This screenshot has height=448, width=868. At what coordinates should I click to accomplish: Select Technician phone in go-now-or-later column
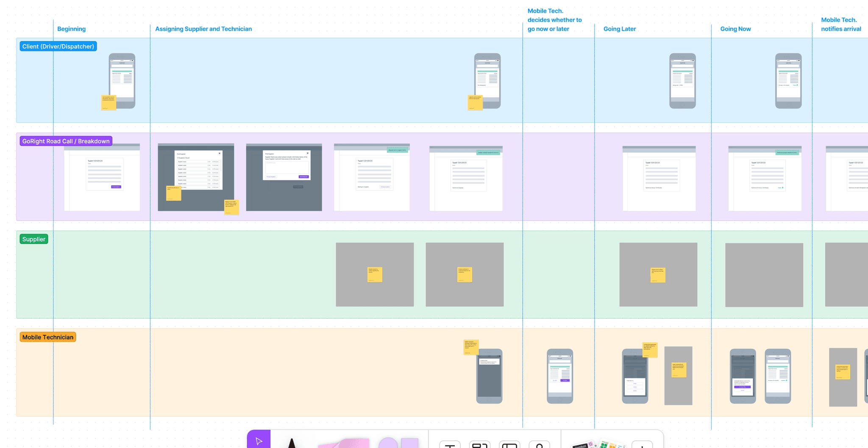[560, 376]
